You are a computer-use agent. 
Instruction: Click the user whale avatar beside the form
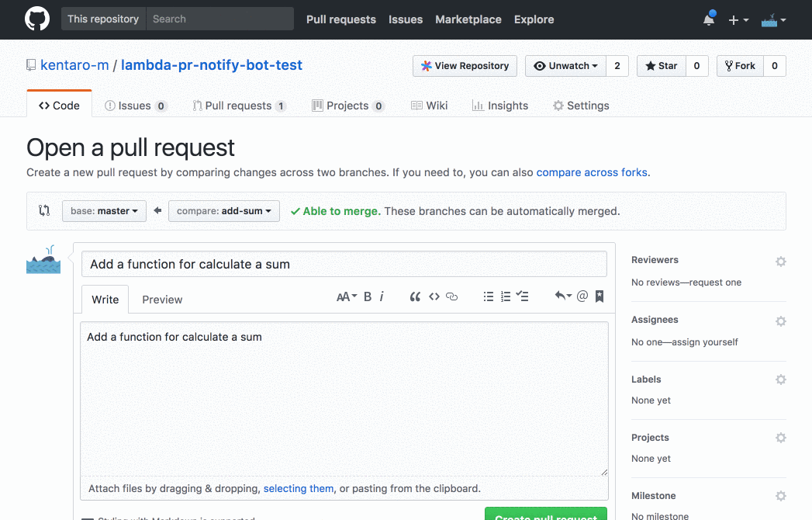43,259
